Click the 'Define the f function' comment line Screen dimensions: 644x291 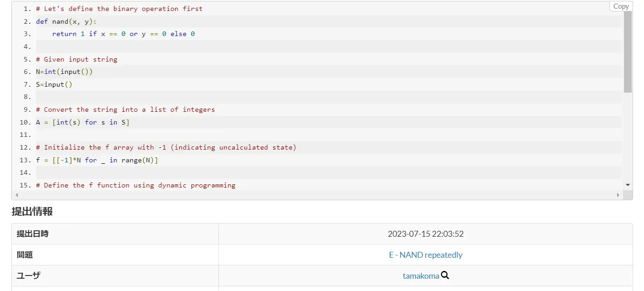(135, 185)
